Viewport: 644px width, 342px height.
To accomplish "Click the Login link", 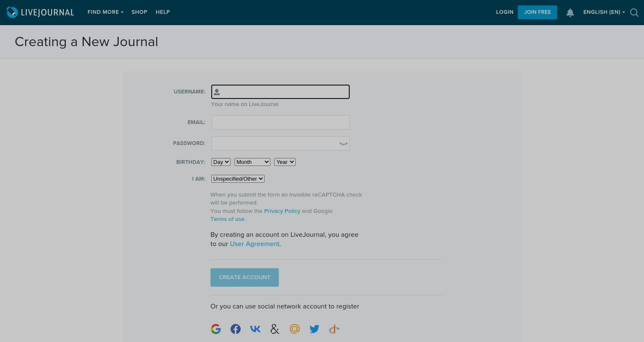I will click(x=505, y=12).
